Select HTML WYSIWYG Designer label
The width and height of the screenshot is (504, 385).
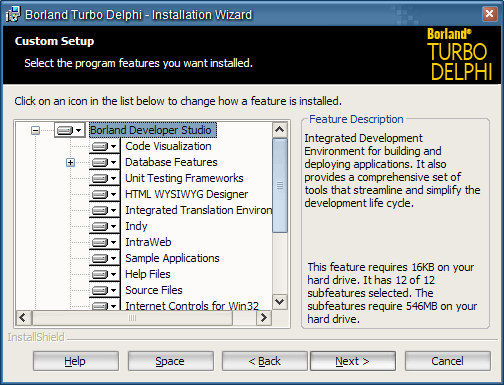tap(187, 194)
